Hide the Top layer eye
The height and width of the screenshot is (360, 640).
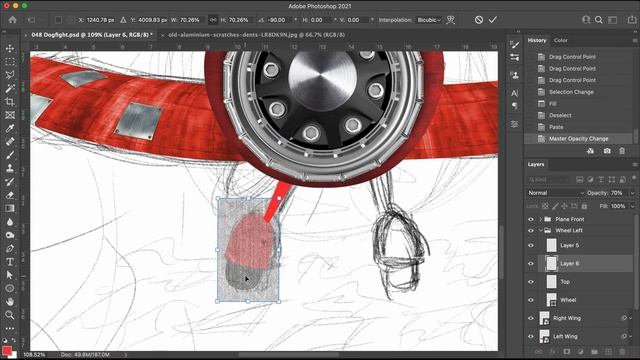[x=531, y=282]
